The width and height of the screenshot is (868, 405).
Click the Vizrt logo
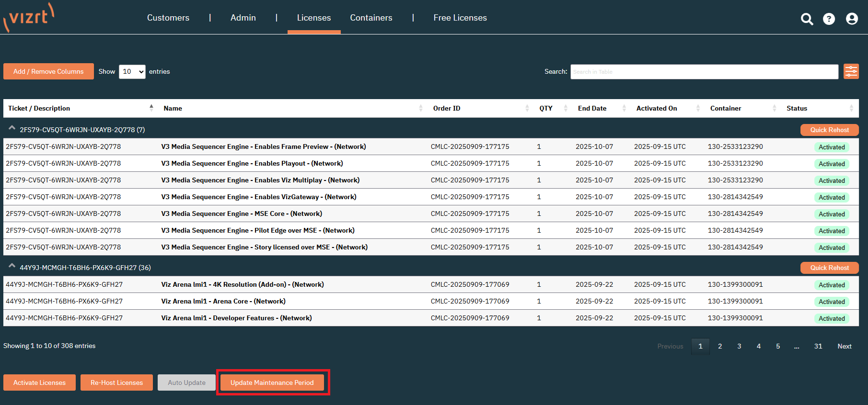point(29,18)
